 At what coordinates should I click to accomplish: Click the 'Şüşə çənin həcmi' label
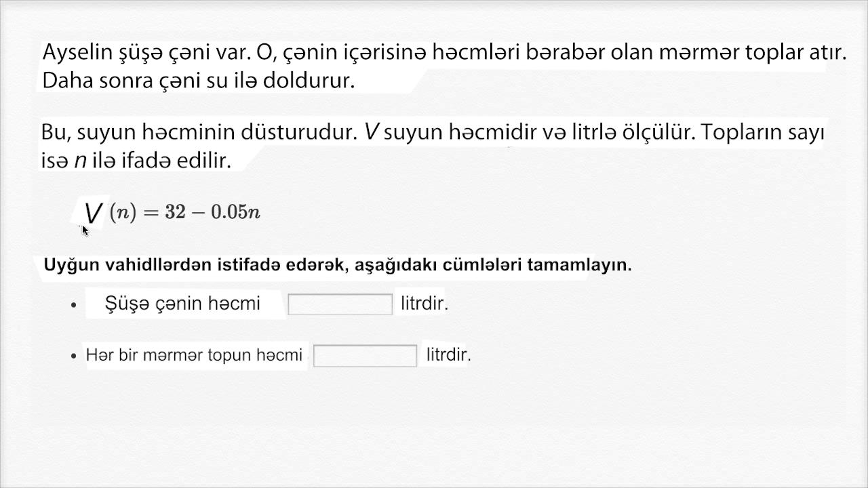182,304
